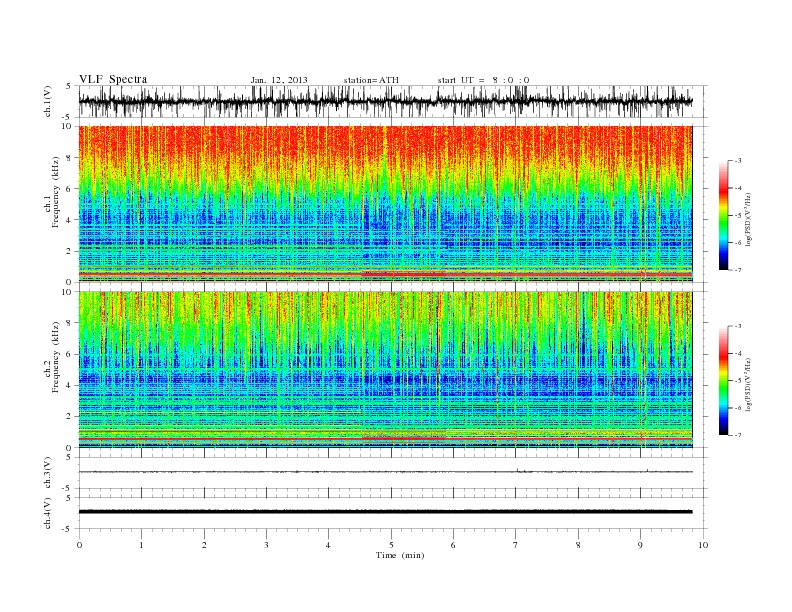Click inside the ch.1 spectrogram panel

point(385,204)
